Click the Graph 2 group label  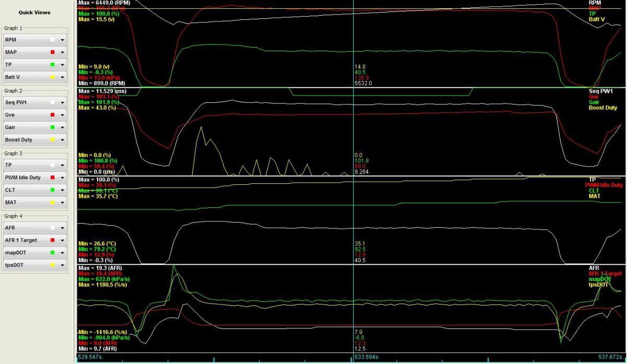pyautogui.click(x=13, y=91)
